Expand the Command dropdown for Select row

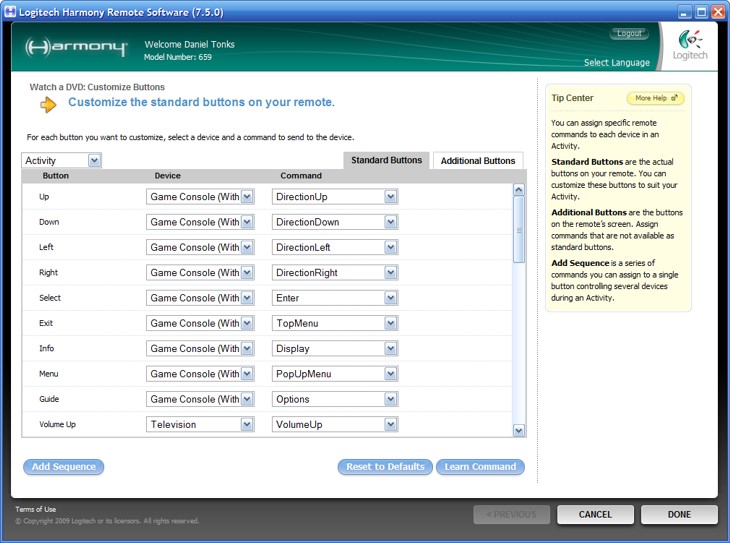click(x=390, y=298)
